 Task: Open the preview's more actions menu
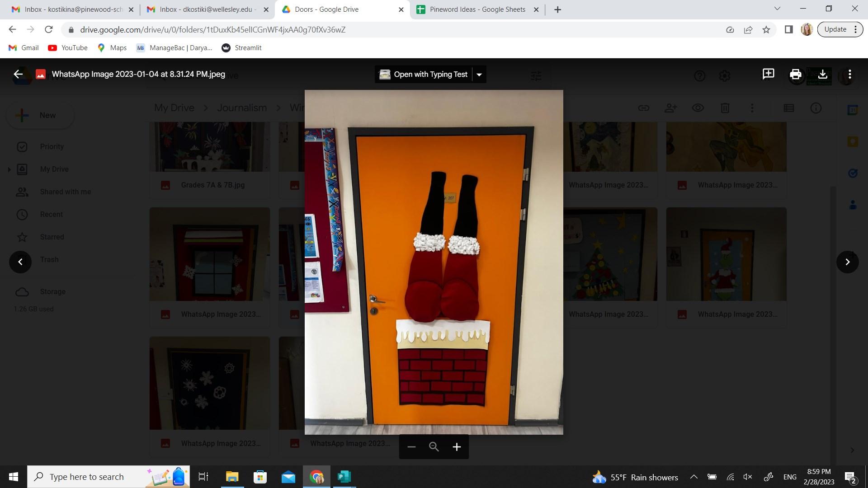pyautogui.click(x=849, y=74)
